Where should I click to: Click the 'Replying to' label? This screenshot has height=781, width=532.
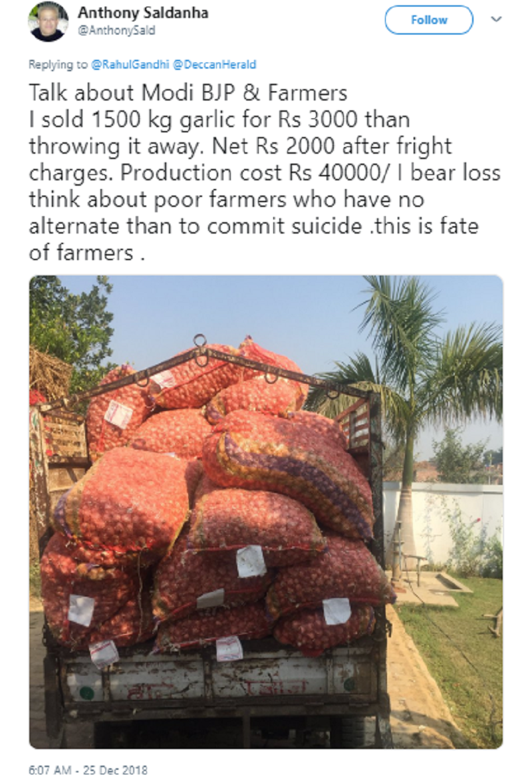58,65
